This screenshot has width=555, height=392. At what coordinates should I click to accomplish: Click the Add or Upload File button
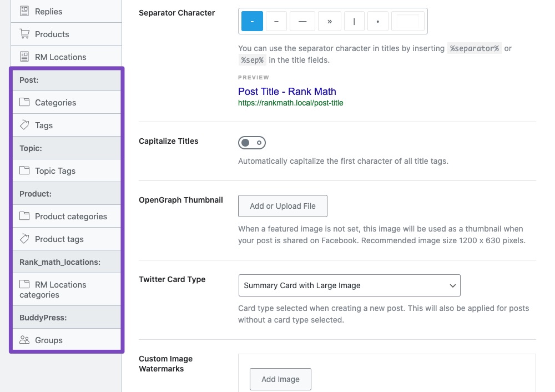pos(282,205)
